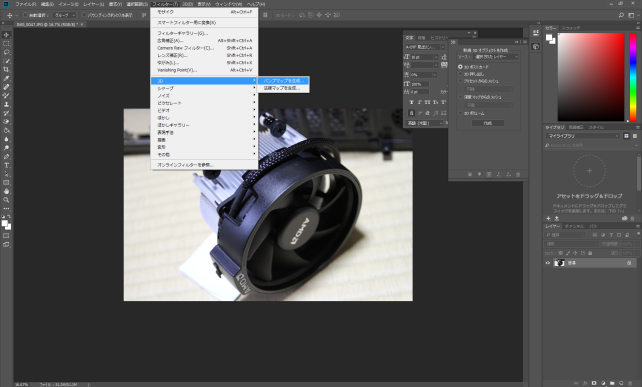Screen dimensions: 642x387
Task: Open the マイライブラリ dropdown
Action: pos(583,136)
